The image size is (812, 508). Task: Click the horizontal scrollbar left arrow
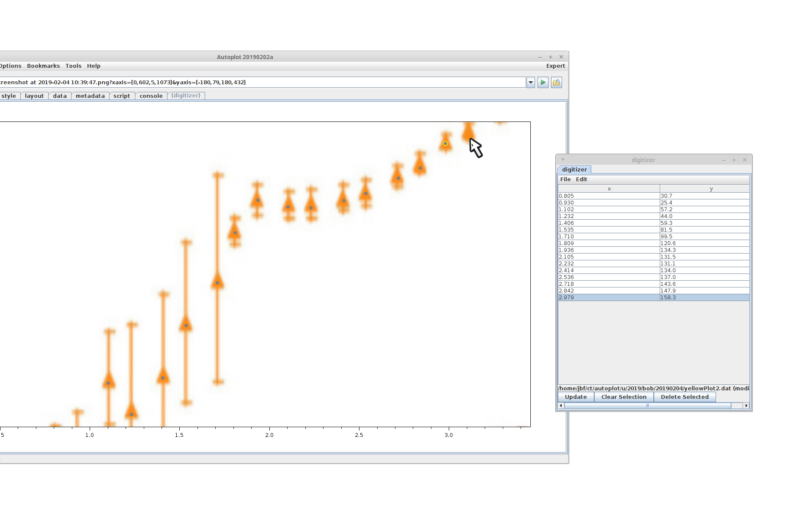point(561,406)
